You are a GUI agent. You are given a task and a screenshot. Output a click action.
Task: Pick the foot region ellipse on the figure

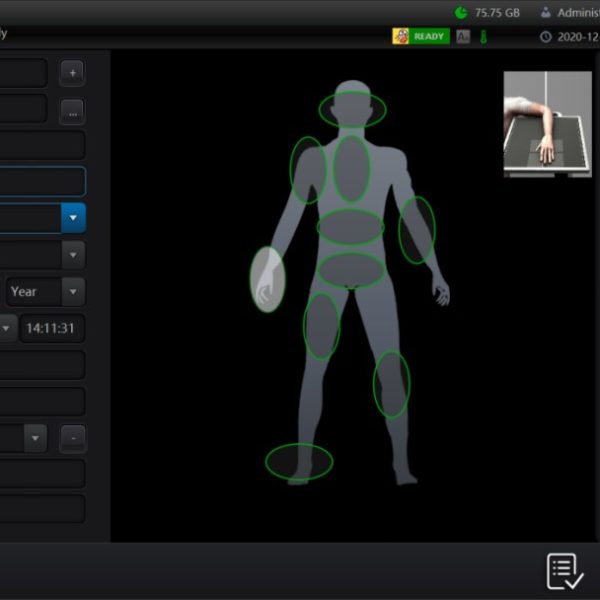tap(299, 462)
